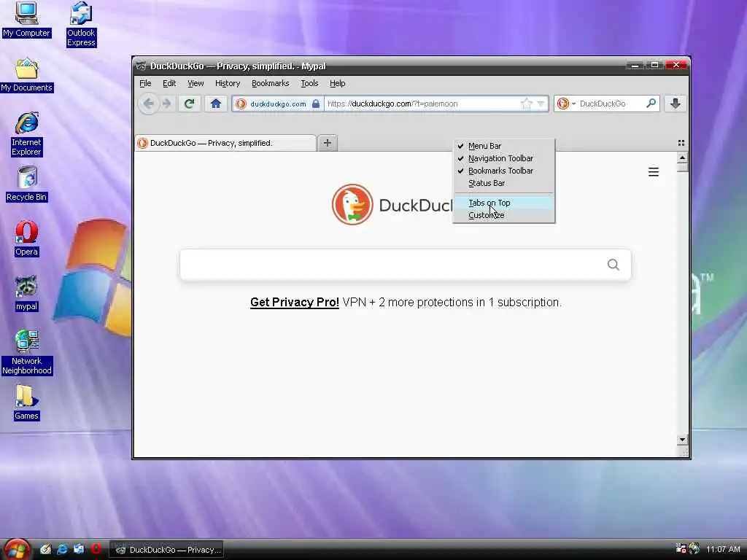Launch Internet Explorer from the desktop
The image size is (747, 560).
(27, 134)
